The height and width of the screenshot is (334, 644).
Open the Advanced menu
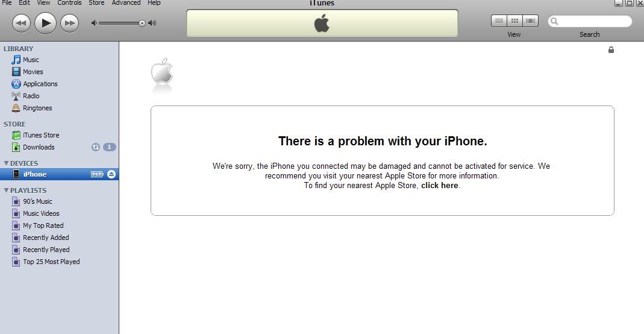coord(126,3)
